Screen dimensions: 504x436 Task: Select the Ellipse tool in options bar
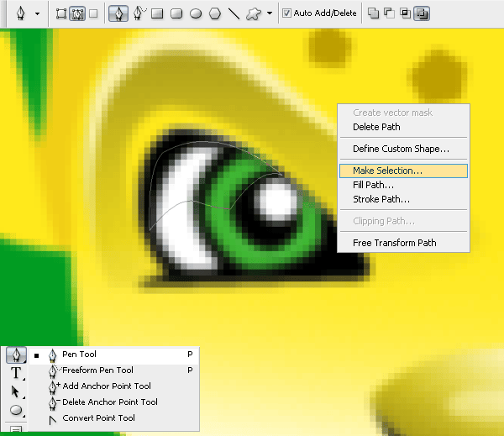point(196,13)
